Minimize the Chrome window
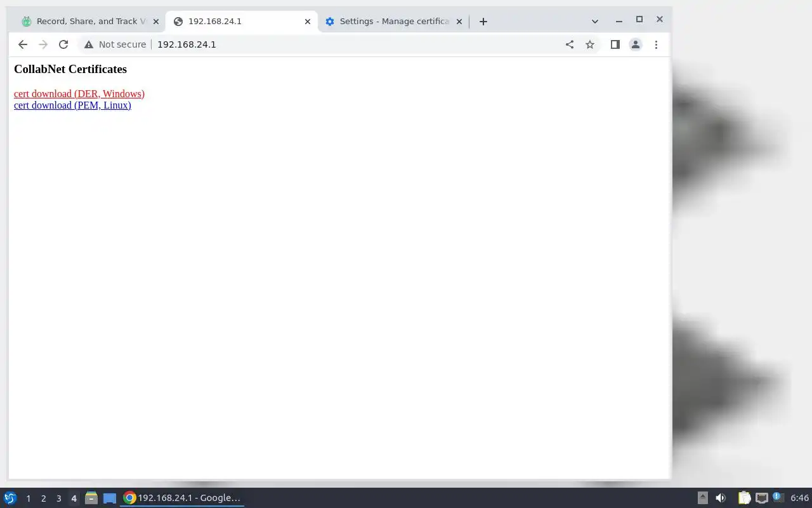Screen dimensions: 812x508 point(619,21)
